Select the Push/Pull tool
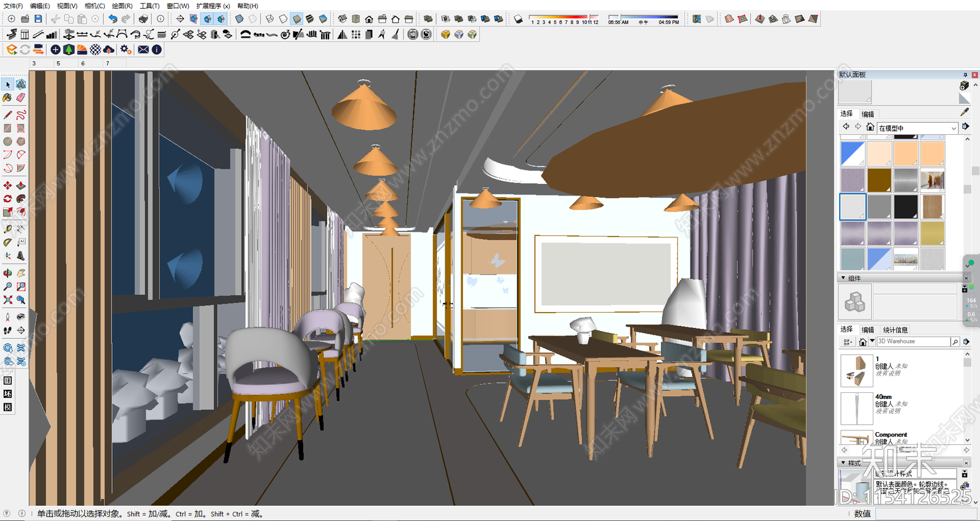980x521 pixels. tap(21, 185)
